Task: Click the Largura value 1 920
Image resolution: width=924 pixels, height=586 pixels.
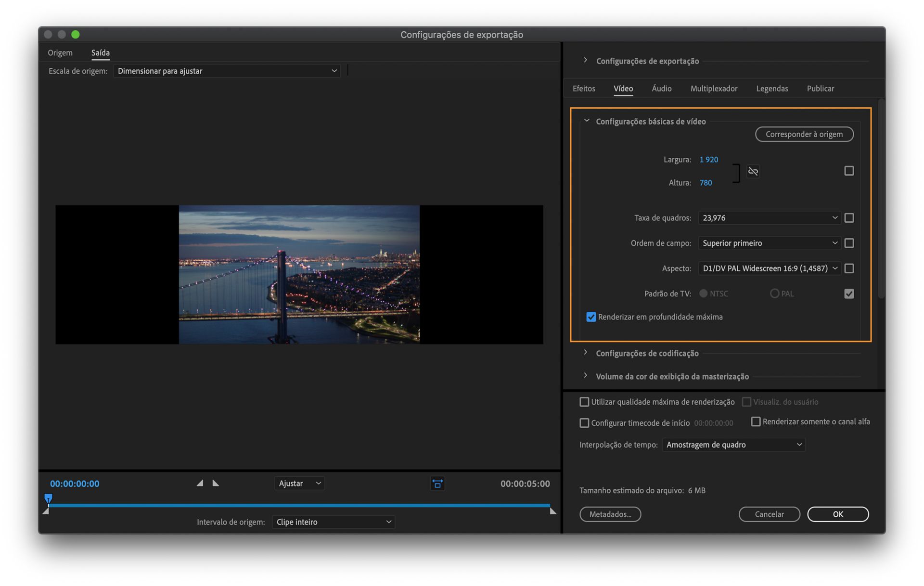Action: [x=708, y=159]
